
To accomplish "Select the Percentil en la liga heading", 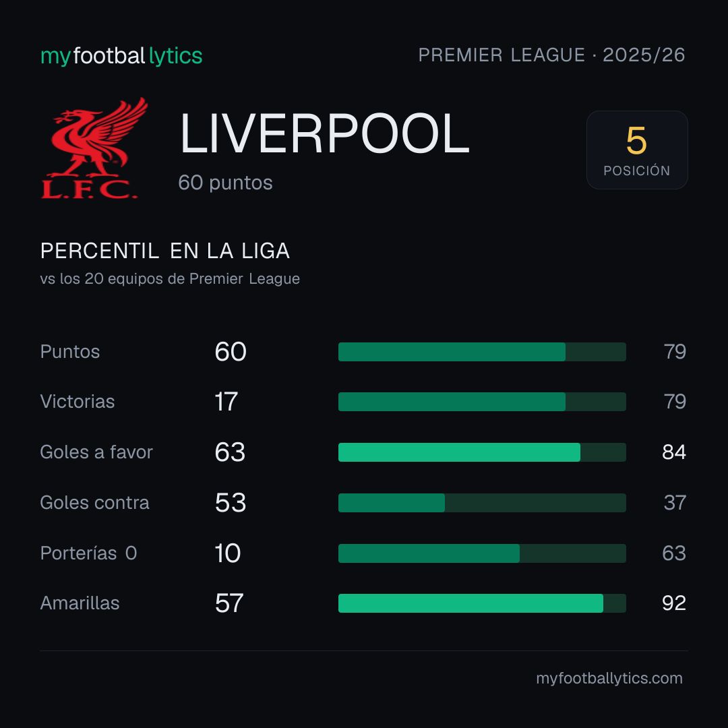I will click(165, 251).
